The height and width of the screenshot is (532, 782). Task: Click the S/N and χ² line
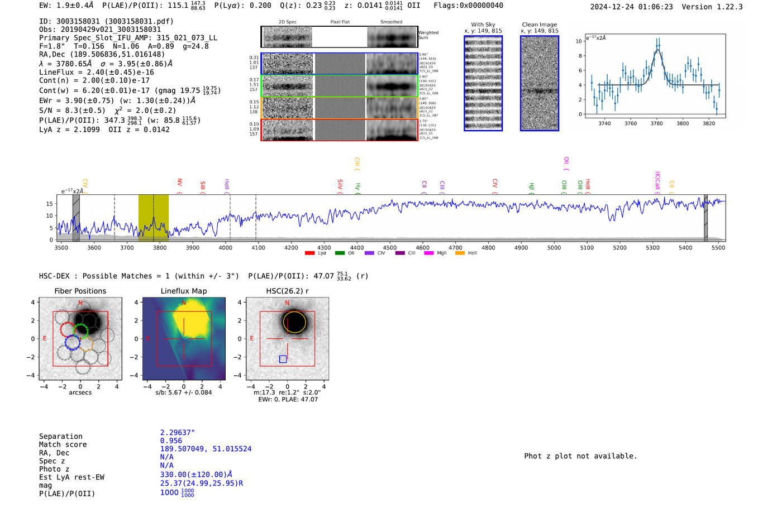(108, 110)
